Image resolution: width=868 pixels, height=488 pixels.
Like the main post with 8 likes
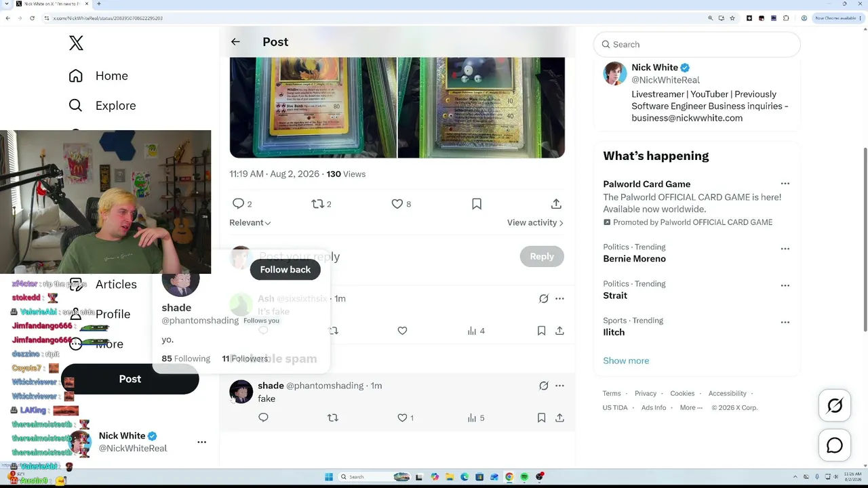(397, 204)
